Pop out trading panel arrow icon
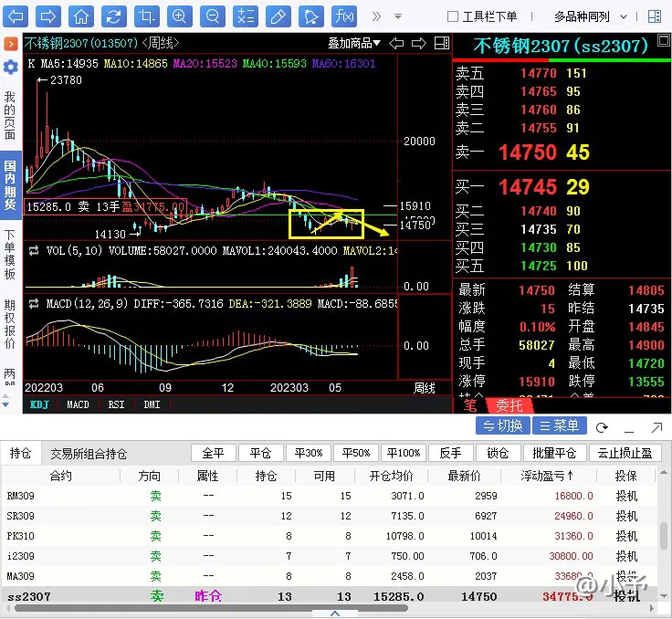 tap(656, 427)
